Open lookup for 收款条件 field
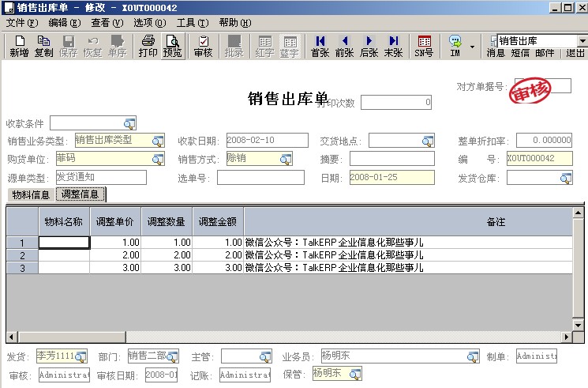 129,123
